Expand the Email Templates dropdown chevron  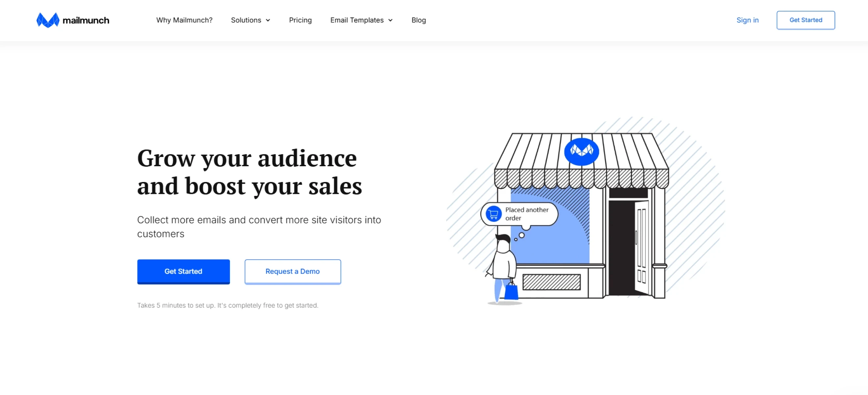point(390,21)
